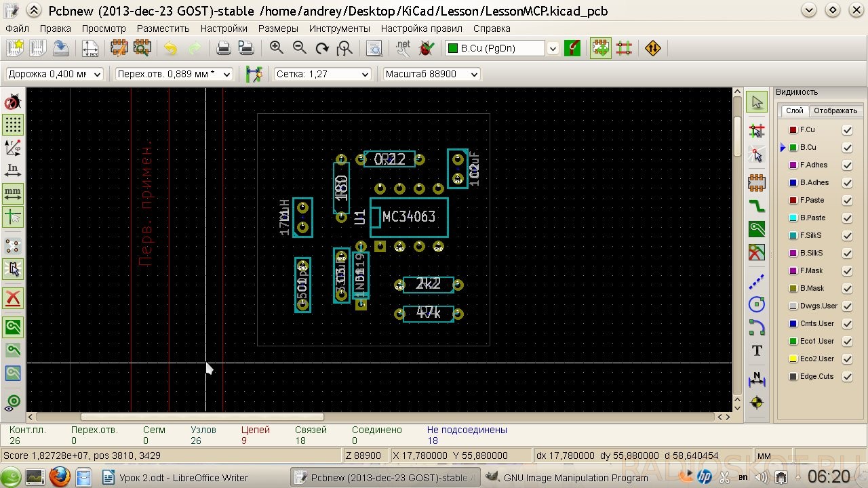868x488 pixels.
Task: Click the F.Paste layer color swatch
Action: pyautogui.click(x=792, y=200)
